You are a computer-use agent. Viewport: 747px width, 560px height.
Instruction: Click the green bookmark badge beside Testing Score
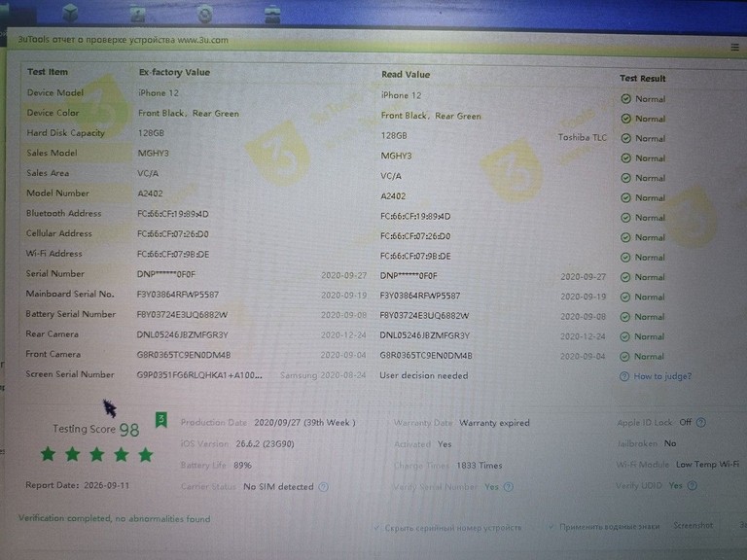click(161, 420)
